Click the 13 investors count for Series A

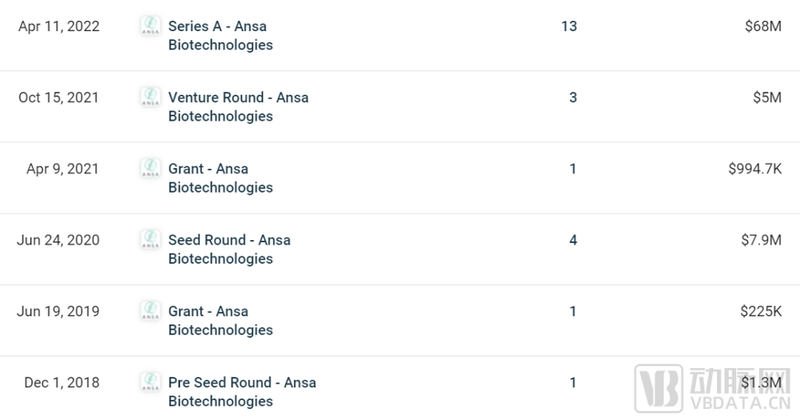(x=569, y=26)
